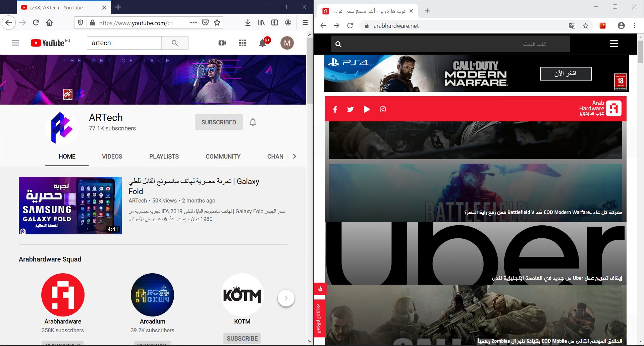The height and width of the screenshot is (346, 644).
Task: Reload arabhardware.net in Chrome
Action: click(350, 26)
